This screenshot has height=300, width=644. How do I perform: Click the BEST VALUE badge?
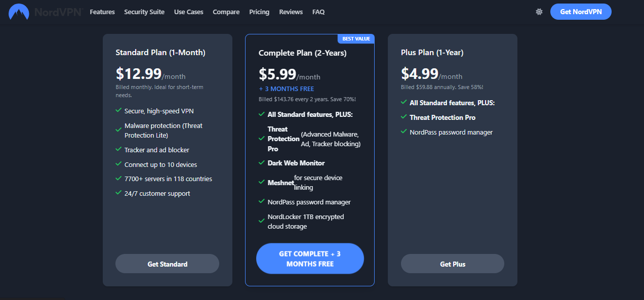click(356, 39)
